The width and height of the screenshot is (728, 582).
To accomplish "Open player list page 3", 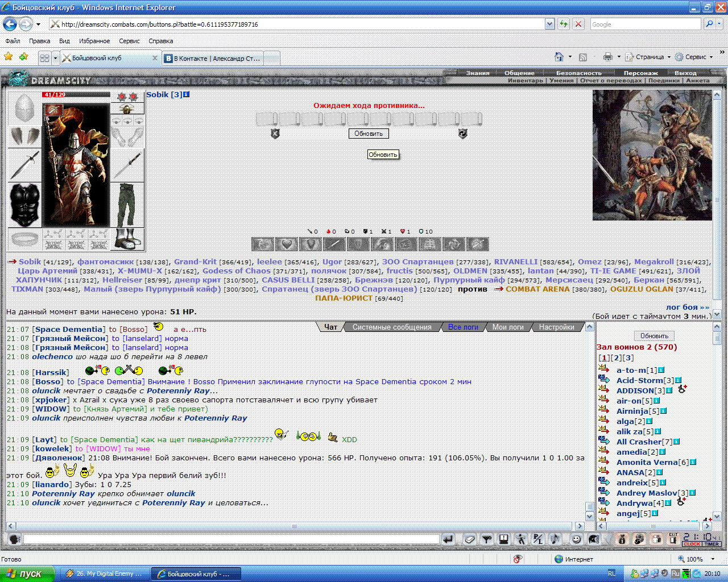I will point(628,357).
